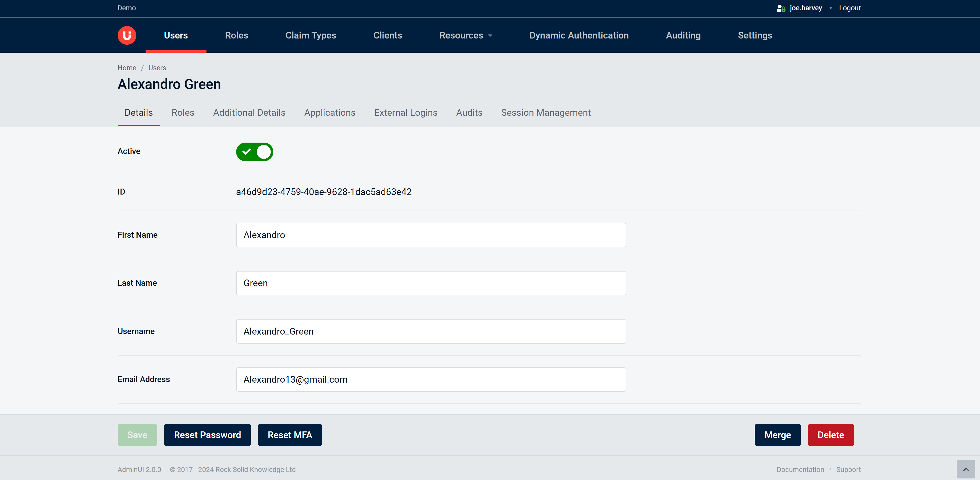The height and width of the screenshot is (480, 980).
Task: Click the Logout link
Action: pos(849,8)
